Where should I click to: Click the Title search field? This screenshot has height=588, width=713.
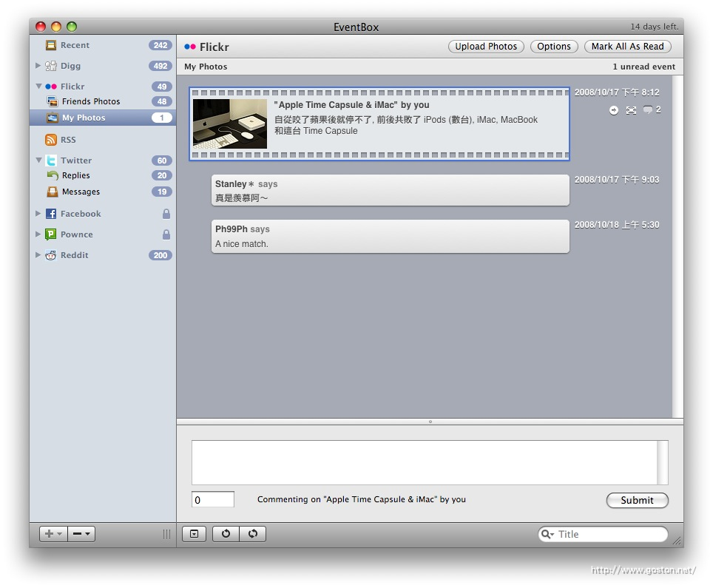click(x=603, y=534)
